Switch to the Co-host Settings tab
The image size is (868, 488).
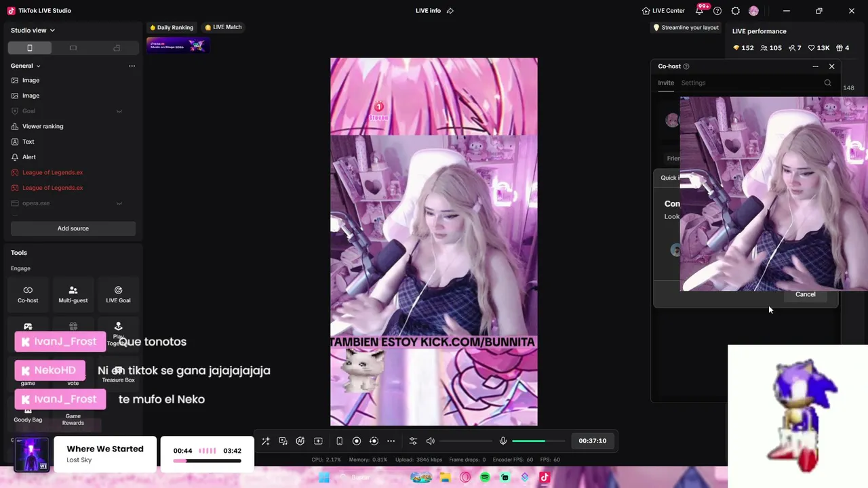pos(693,83)
